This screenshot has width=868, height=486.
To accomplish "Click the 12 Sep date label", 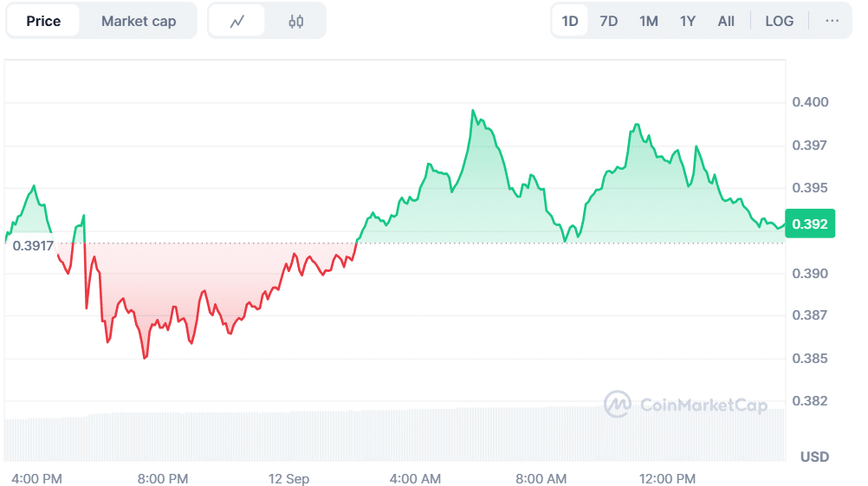I will [x=288, y=478].
